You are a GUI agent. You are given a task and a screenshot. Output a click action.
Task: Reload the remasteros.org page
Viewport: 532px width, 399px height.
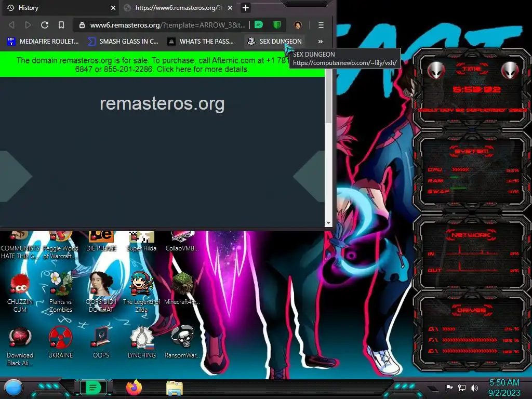[45, 25]
